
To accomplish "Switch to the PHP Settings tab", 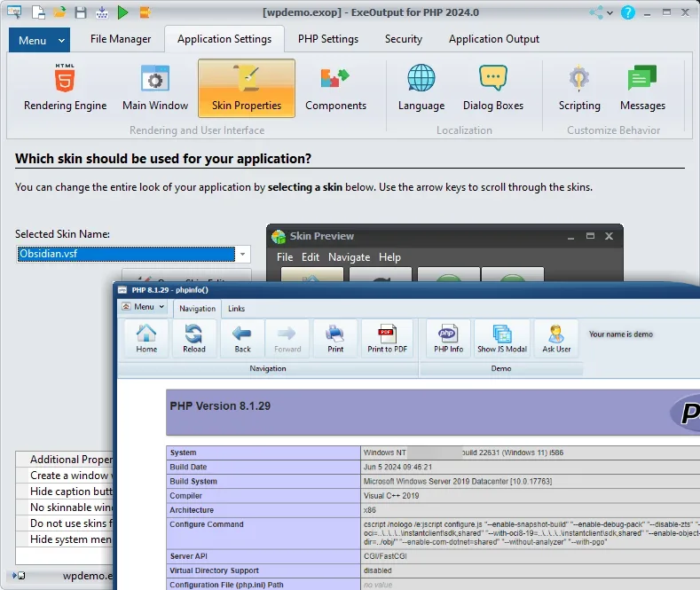I will point(327,39).
